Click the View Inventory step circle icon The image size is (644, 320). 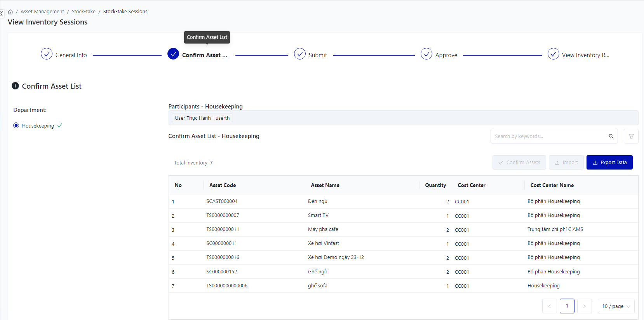553,54
